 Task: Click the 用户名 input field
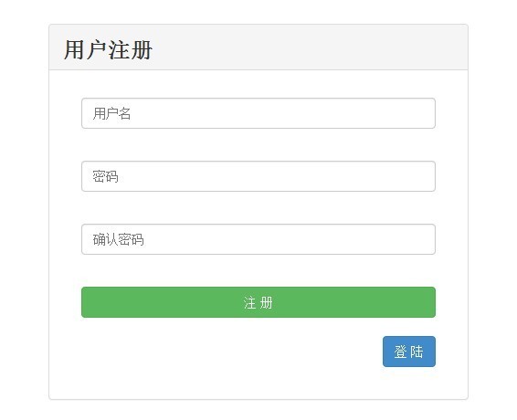(258, 113)
